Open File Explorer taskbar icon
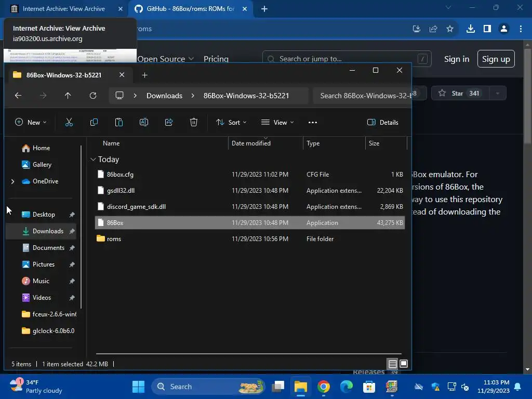 pyautogui.click(x=301, y=387)
